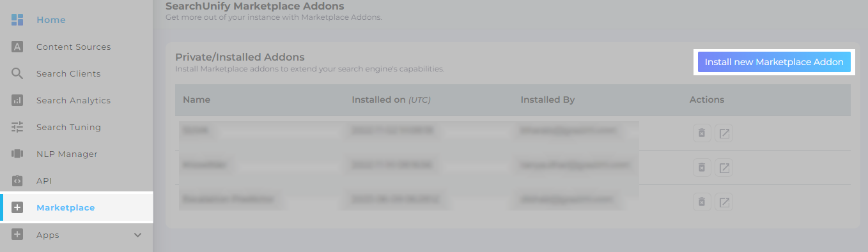Click the Installed on (UTC) column header
The image size is (868, 252).
click(391, 100)
